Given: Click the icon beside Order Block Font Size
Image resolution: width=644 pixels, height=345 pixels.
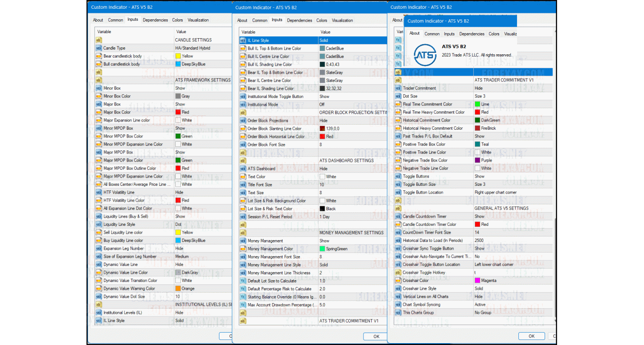Looking at the screenshot, I should pyautogui.click(x=243, y=145).
